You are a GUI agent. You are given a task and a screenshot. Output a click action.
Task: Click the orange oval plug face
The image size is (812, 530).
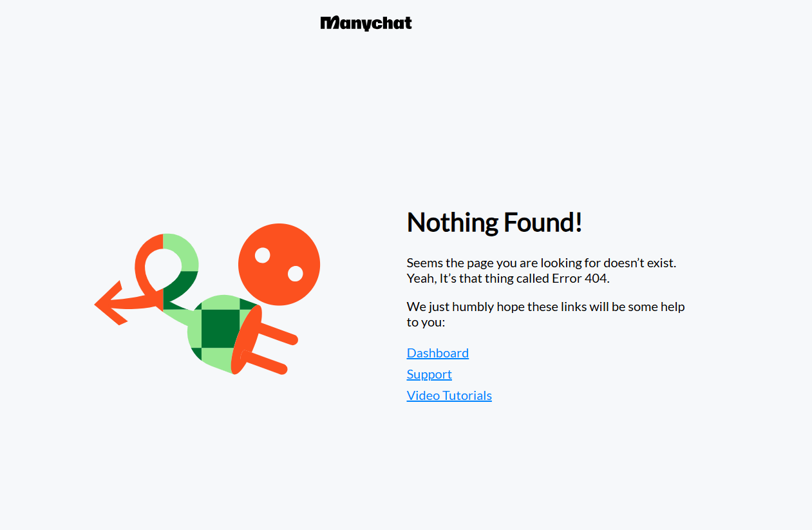(245, 340)
